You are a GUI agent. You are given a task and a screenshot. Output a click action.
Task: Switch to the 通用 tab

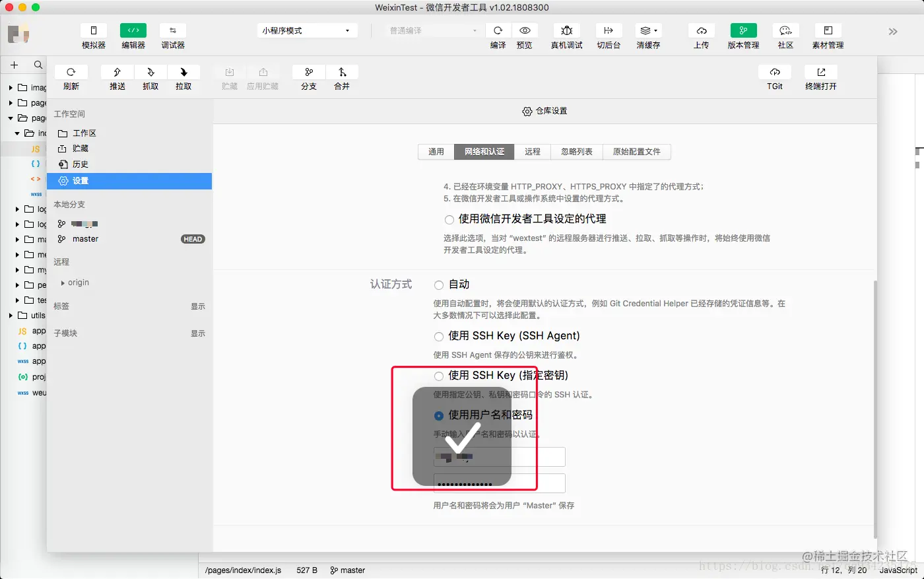pos(436,152)
